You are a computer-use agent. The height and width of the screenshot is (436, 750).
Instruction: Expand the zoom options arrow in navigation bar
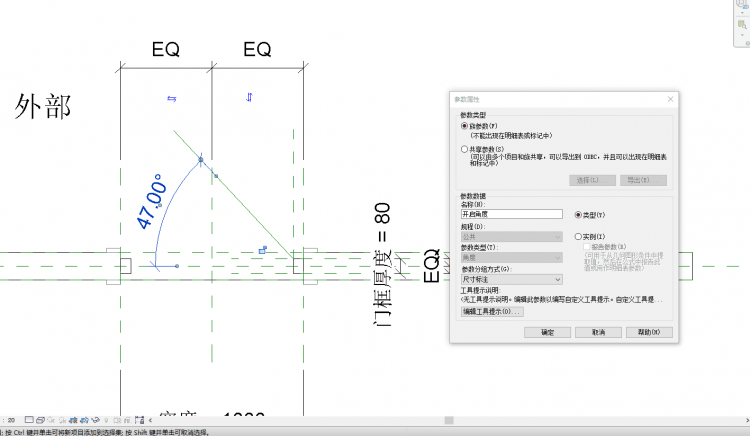(742, 34)
